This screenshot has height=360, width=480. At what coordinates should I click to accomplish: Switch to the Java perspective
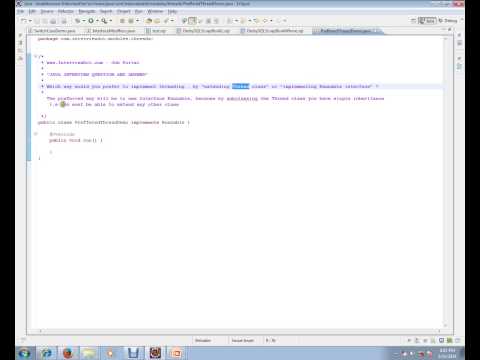[427, 21]
